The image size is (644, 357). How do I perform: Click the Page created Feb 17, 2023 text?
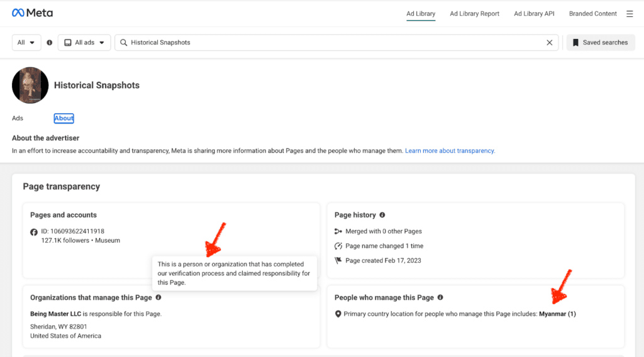(383, 261)
